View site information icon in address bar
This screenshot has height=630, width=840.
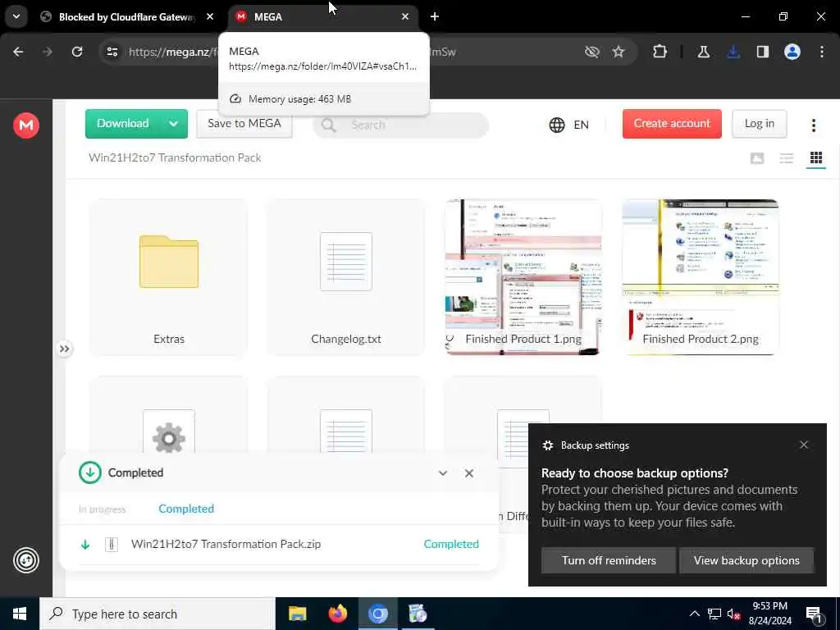112,52
